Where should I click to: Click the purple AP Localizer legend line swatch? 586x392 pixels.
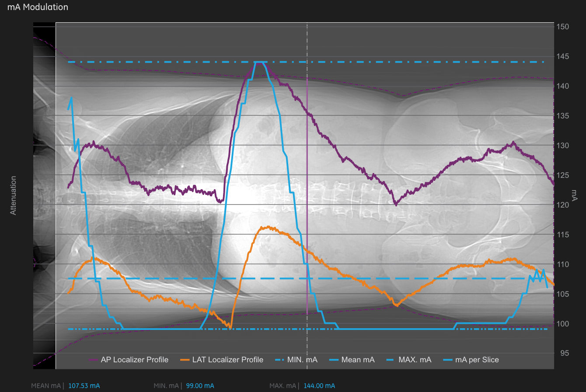tap(93, 360)
